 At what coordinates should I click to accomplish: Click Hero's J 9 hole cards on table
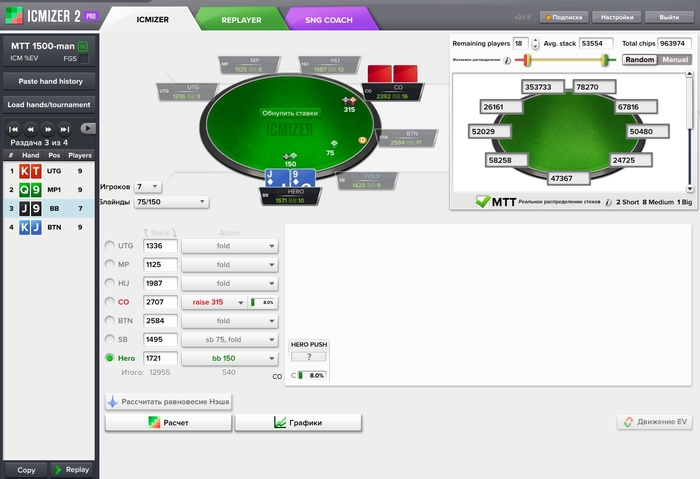(290, 178)
